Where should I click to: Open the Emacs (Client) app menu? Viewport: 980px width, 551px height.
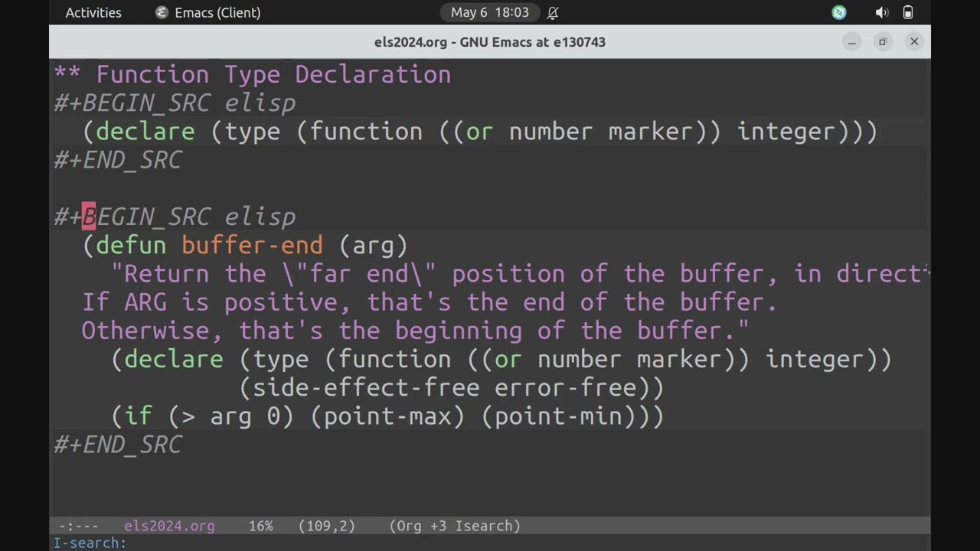(x=207, y=12)
